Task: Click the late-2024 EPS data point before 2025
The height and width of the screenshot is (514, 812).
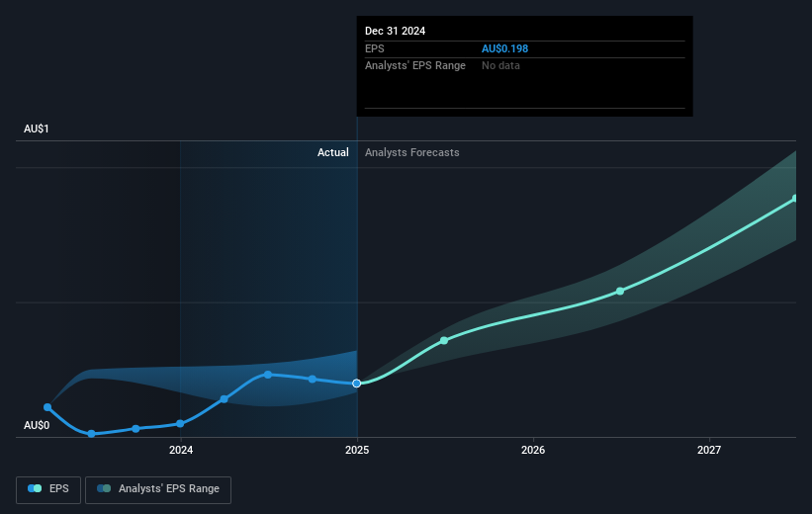Action: pyautogui.click(x=313, y=380)
